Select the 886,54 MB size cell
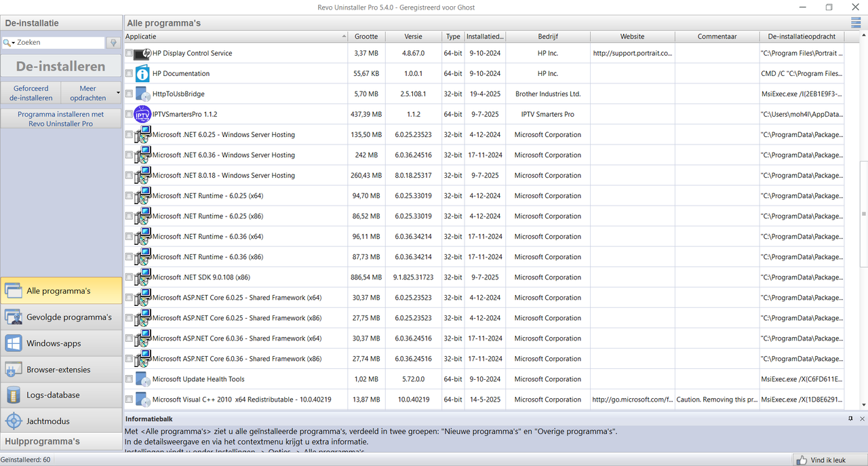 click(x=366, y=277)
